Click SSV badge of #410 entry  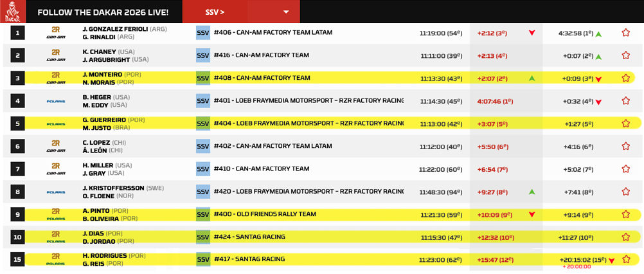[203, 169]
